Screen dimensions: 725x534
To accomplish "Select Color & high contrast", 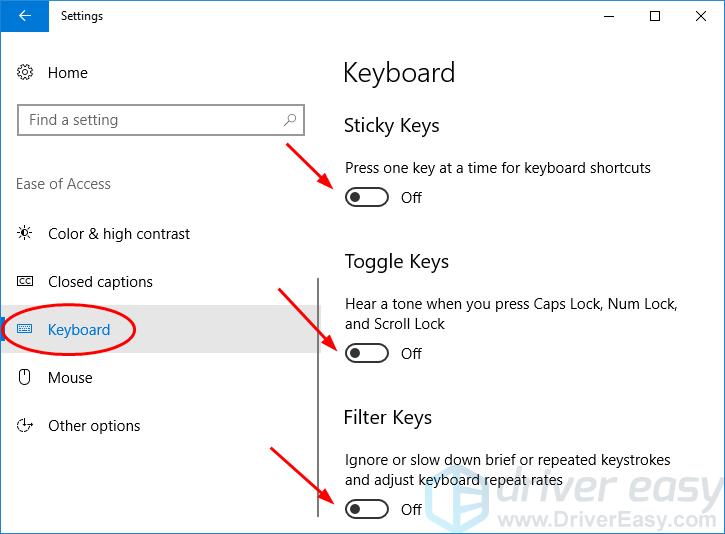I will pyautogui.click(x=119, y=234).
